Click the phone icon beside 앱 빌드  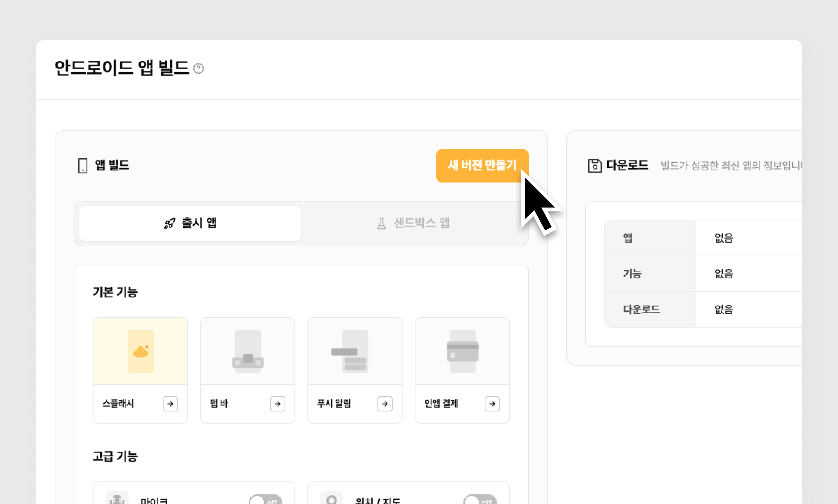[x=83, y=166]
